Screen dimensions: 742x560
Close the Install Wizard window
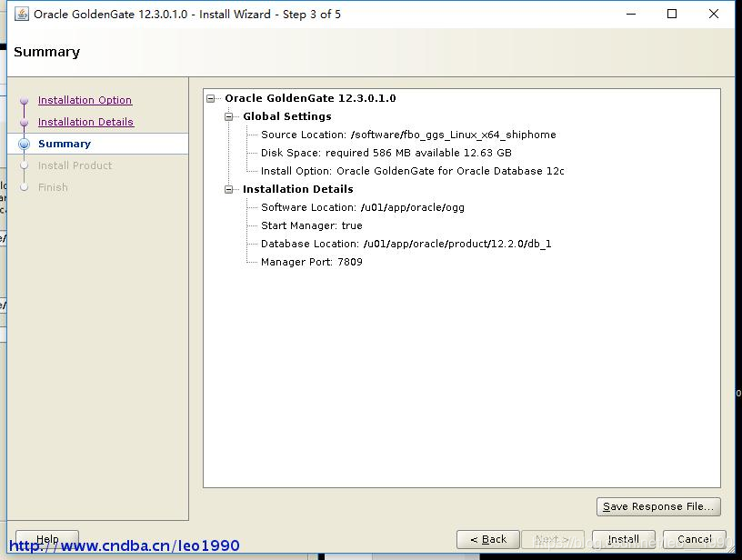[714, 14]
